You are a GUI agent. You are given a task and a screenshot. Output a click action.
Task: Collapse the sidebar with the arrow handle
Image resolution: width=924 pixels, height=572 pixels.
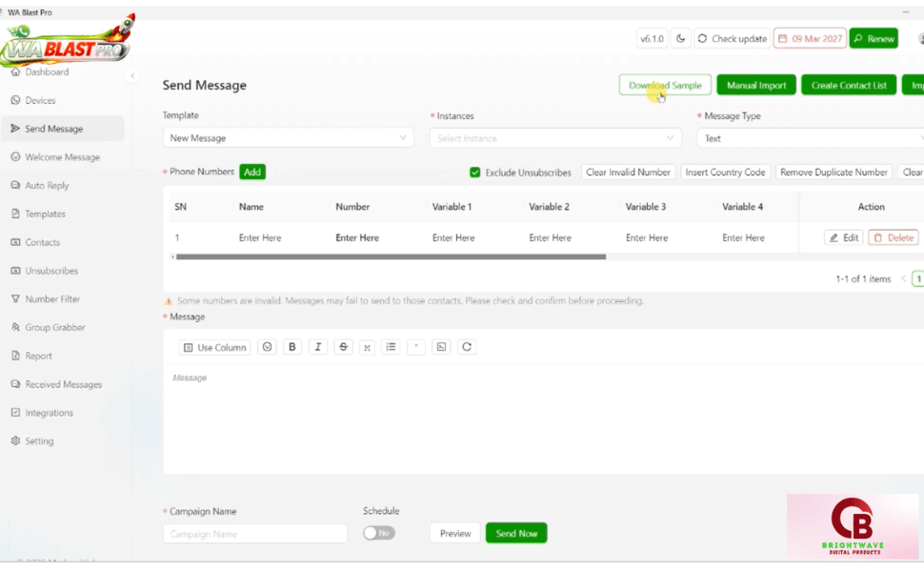pyautogui.click(x=132, y=75)
